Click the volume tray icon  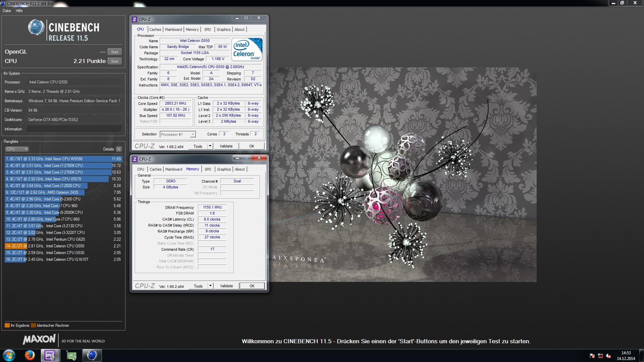[x=608, y=356]
